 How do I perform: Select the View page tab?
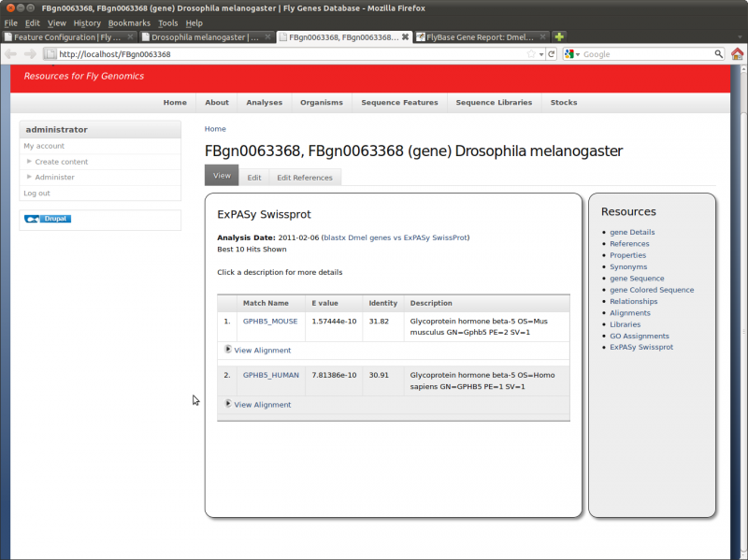click(222, 176)
